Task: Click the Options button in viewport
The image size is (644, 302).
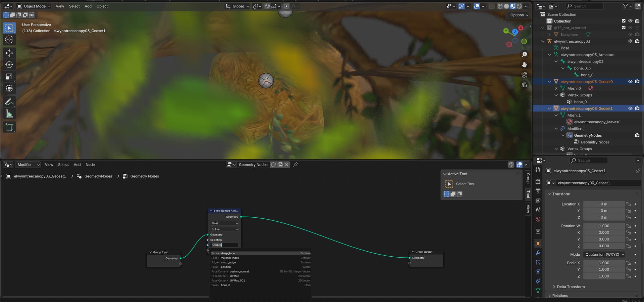Action: click(519, 15)
